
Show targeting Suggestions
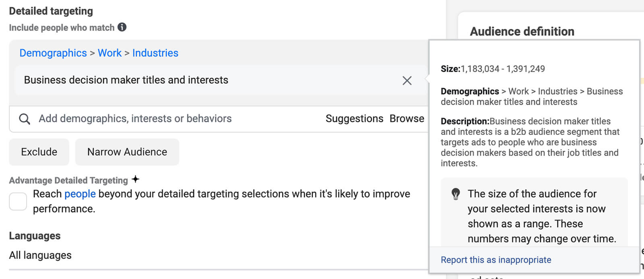coord(354,119)
